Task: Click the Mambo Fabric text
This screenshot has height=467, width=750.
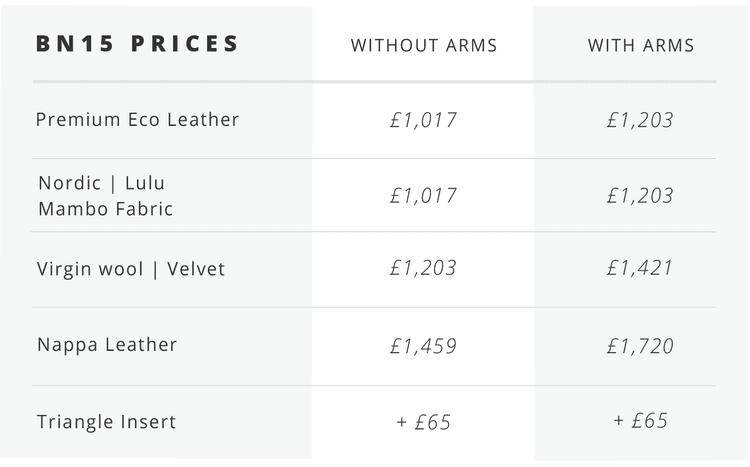Action: [106, 209]
